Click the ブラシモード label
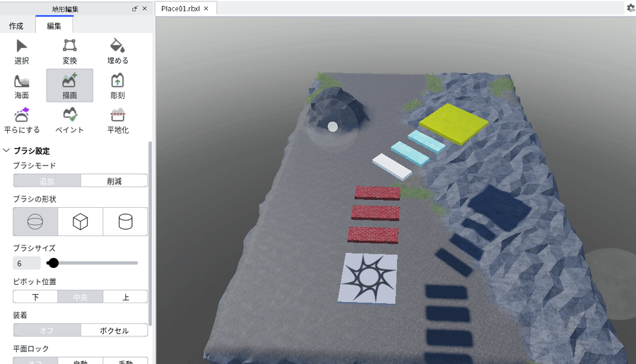 [35, 165]
